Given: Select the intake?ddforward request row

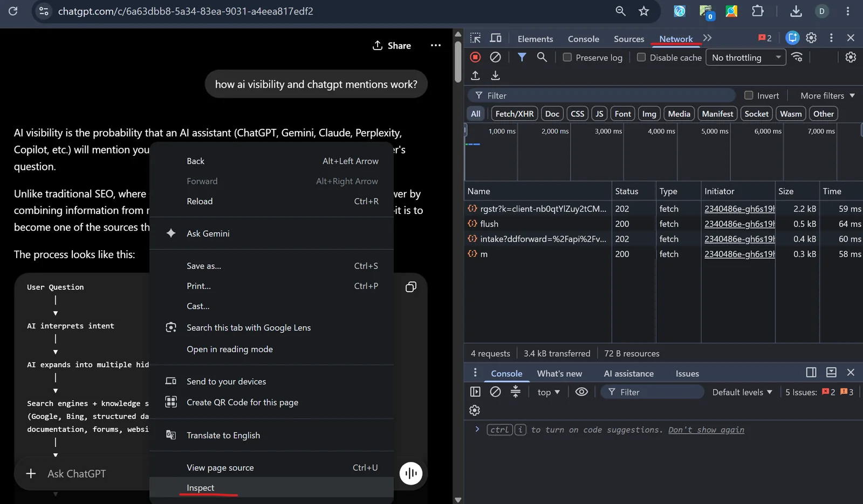Looking at the screenshot, I should pyautogui.click(x=663, y=239).
